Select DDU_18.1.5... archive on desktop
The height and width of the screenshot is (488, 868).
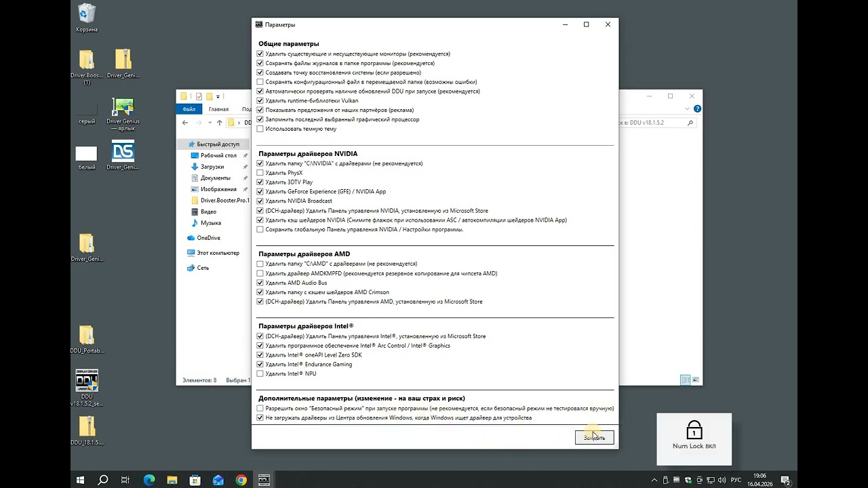[x=87, y=430]
